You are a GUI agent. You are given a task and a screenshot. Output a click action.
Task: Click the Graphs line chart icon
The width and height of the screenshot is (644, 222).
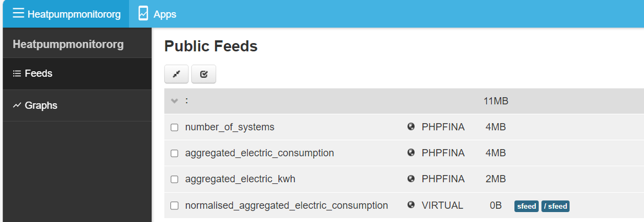click(x=17, y=105)
